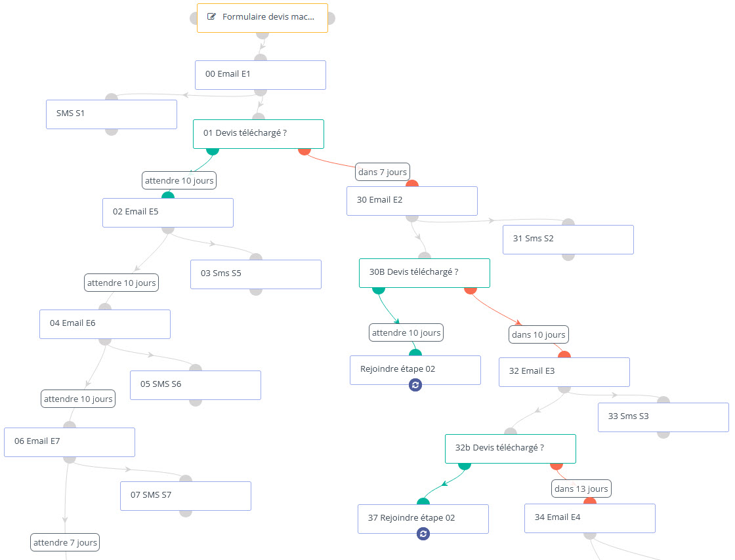Select the 33 Sms S3 node
Image resolution: width=735 pixels, height=560 pixels.
[x=663, y=417]
